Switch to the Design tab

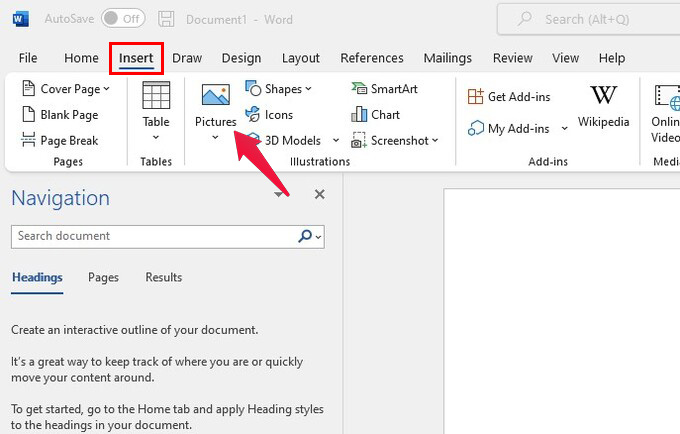(x=241, y=58)
